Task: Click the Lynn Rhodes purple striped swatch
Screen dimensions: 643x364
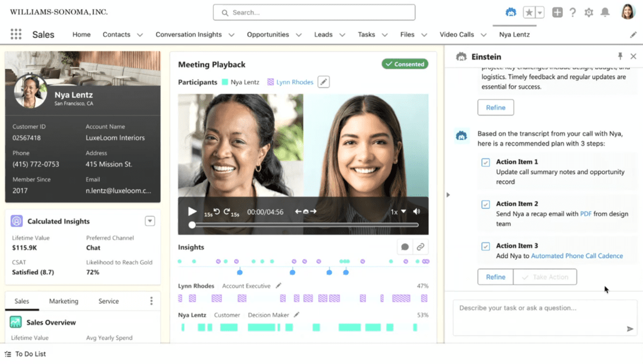Action: 270,82
